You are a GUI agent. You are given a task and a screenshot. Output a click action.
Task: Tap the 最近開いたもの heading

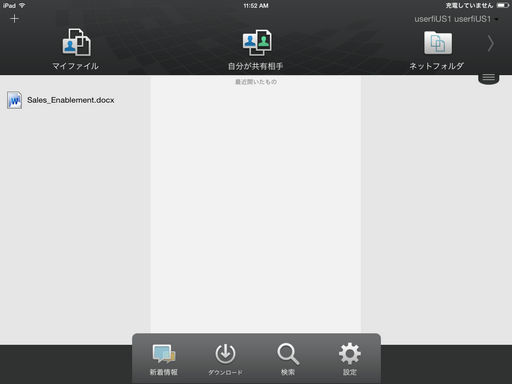[256, 82]
